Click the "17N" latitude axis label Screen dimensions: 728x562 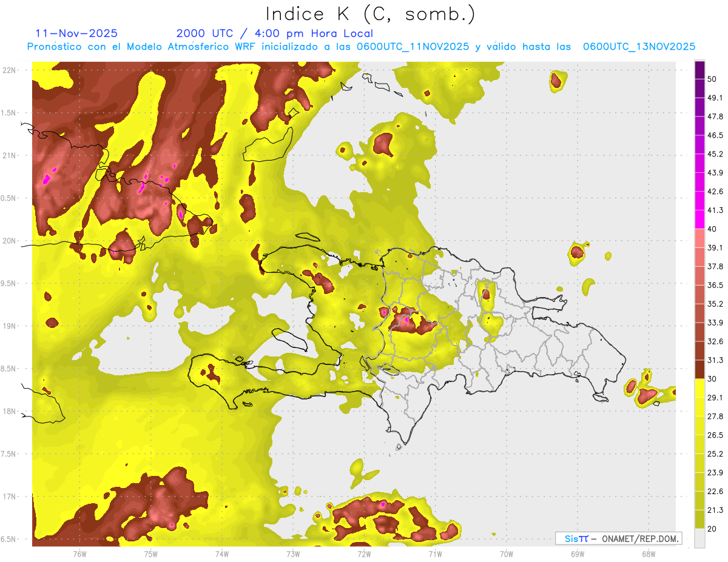tap(9, 497)
